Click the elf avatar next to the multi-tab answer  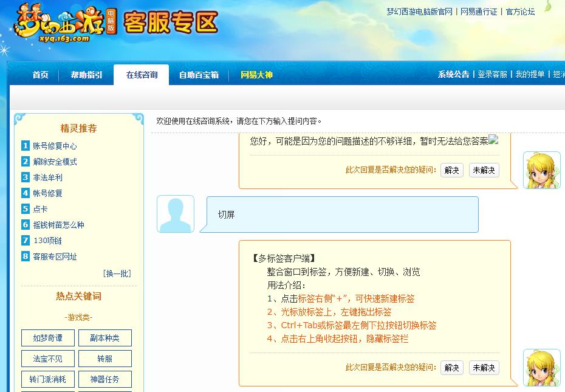pyautogui.click(x=541, y=368)
